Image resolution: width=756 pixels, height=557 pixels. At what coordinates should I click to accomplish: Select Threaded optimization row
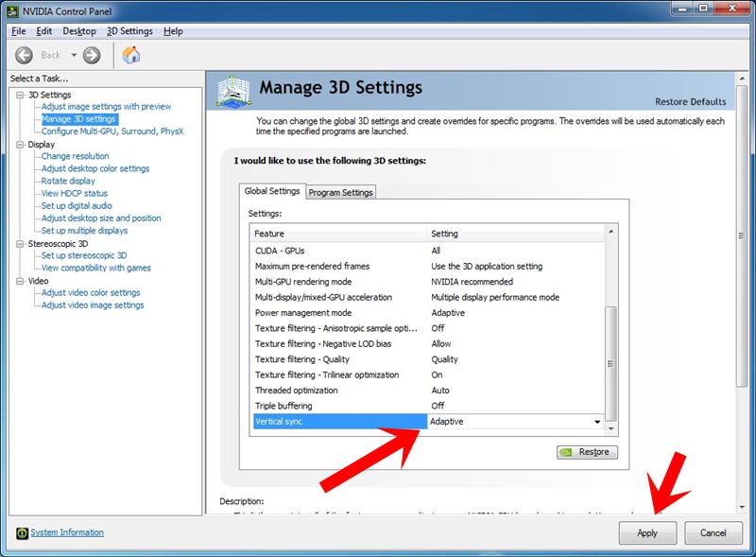[x=428, y=391]
